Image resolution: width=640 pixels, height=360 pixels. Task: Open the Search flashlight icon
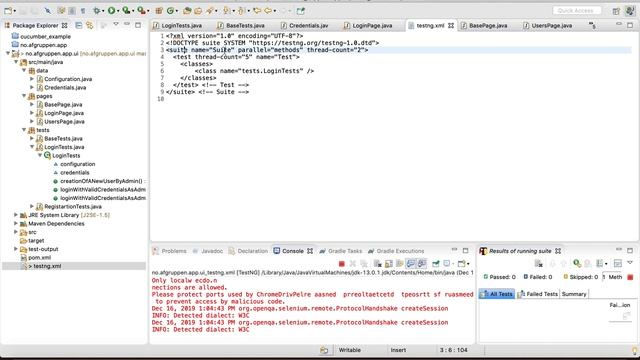(x=210, y=11)
